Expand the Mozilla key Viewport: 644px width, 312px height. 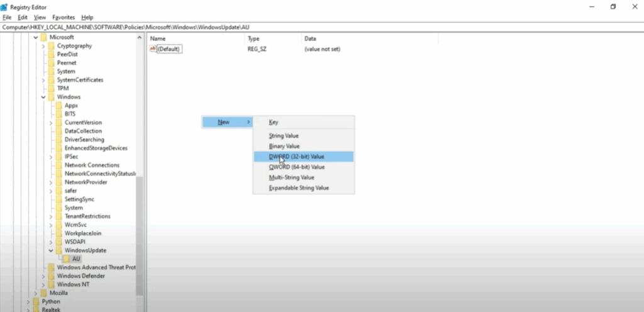36,293
